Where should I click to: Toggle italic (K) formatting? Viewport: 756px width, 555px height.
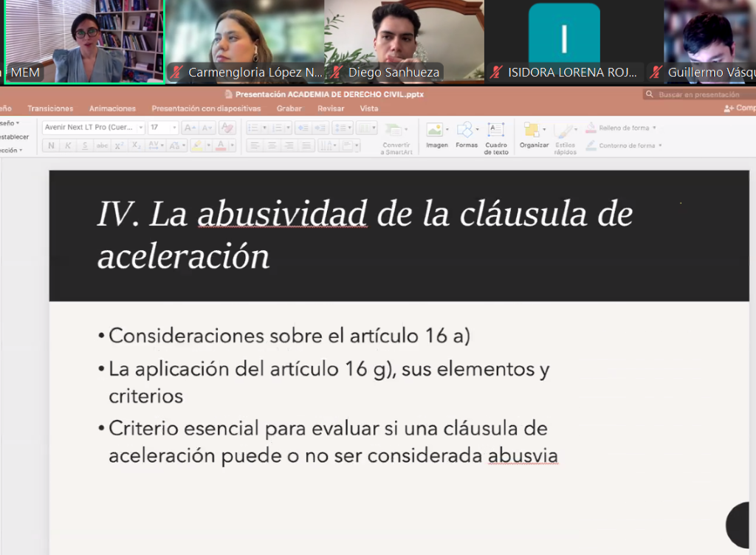click(x=68, y=146)
